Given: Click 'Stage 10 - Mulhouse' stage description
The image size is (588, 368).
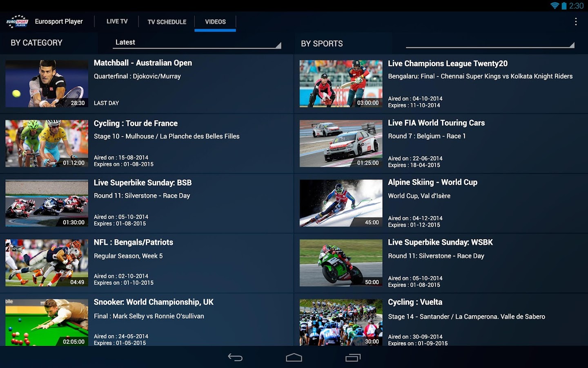Looking at the screenshot, I should click(167, 137).
